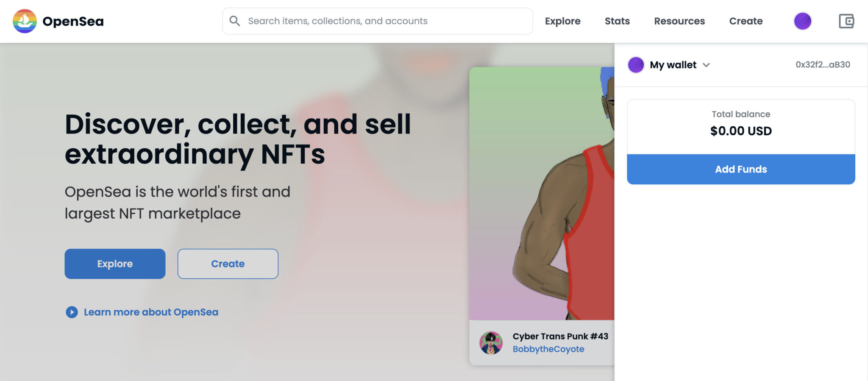This screenshot has width=868, height=381.
Task: Click the wallet's purple account icon
Action: coord(637,65)
